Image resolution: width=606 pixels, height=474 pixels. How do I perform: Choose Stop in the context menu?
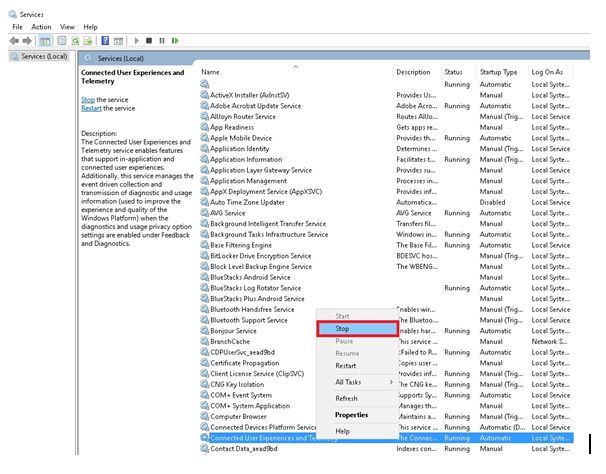pyautogui.click(x=343, y=328)
